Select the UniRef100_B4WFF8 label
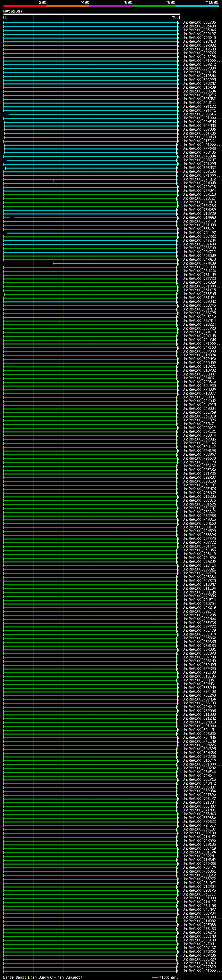Image resolution: width=222 pixels, height=980 pixels. (199, 332)
